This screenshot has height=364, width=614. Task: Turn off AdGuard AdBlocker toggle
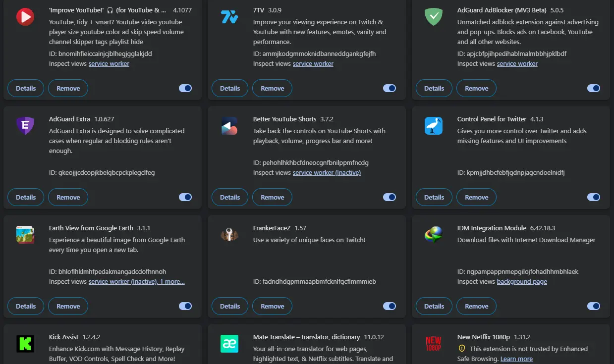pos(594,88)
